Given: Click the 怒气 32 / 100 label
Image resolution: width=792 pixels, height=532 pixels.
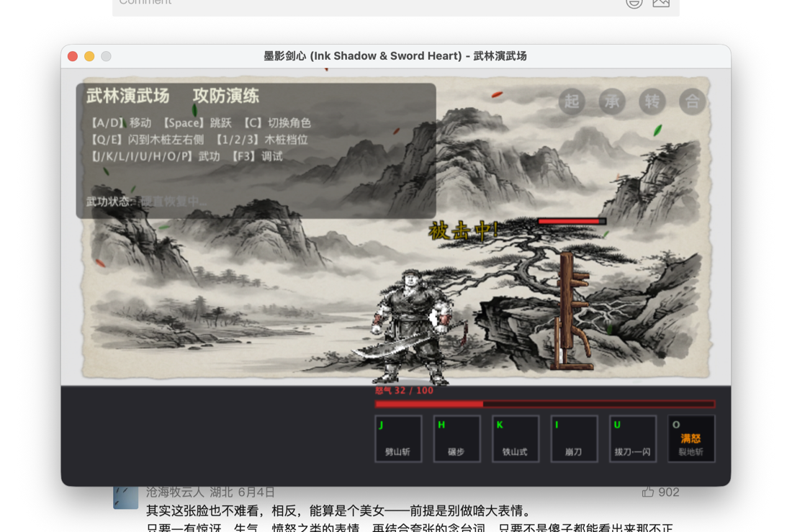Looking at the screenshot, I should coord(404,390).
